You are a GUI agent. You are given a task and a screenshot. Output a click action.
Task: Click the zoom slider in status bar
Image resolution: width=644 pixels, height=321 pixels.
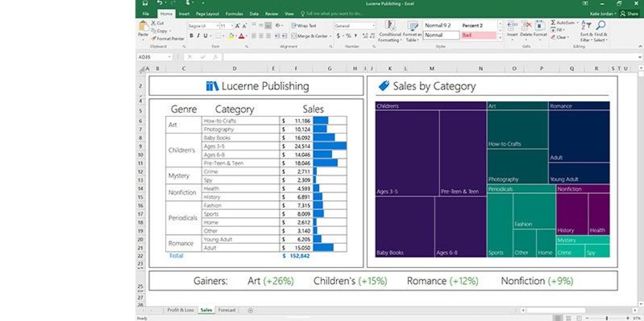(607, 318)
